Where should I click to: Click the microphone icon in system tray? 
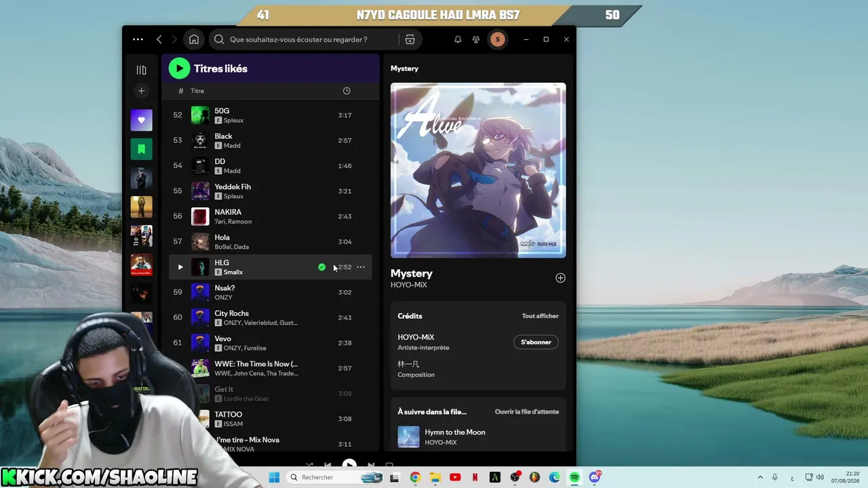(x=774, y=477)
